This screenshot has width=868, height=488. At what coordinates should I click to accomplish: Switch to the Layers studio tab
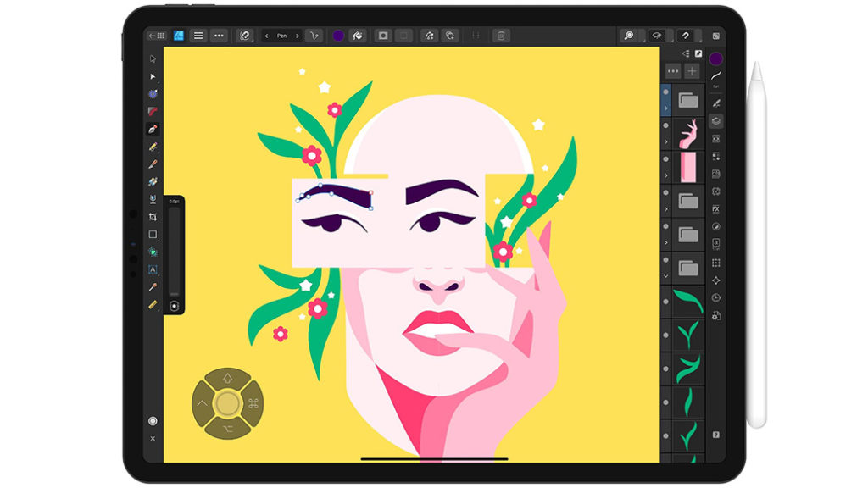point(715,118)
